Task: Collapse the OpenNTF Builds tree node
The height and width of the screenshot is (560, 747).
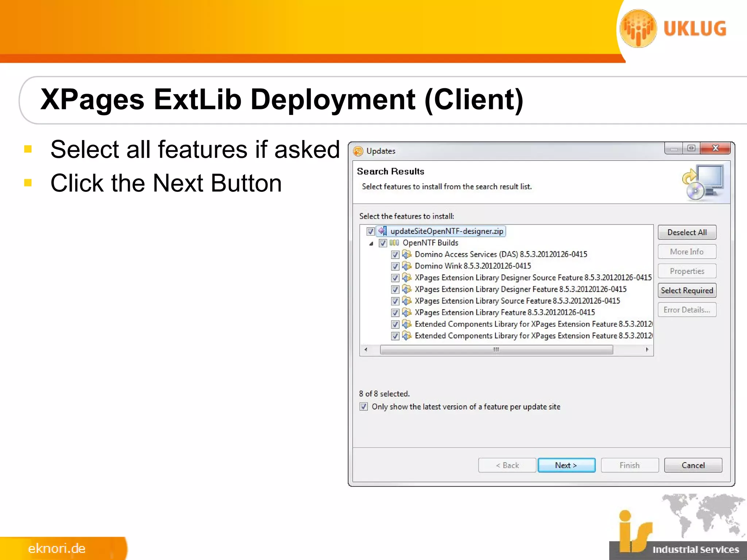Action: click(371, 244)
